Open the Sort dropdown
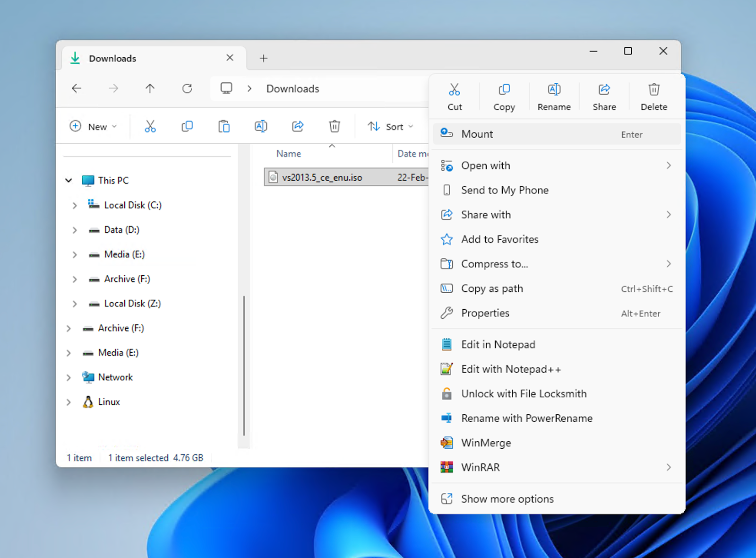 pos(390,126)
